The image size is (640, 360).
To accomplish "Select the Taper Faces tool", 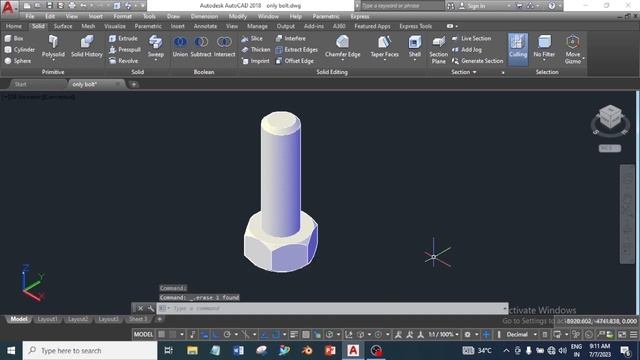I will click(x=384, y=46).
